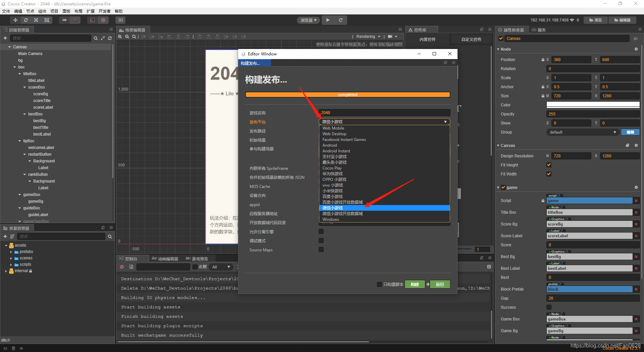Image resolution: width=644 pixels, height=352 pixels.
Task: Click the completed build progress bar
Action: click(x=348, y=95)
